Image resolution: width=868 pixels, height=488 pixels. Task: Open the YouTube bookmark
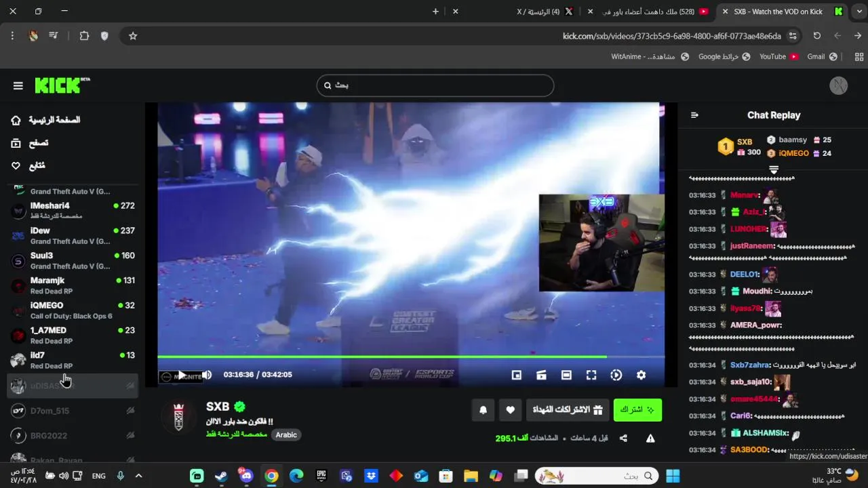click(778, 57)
